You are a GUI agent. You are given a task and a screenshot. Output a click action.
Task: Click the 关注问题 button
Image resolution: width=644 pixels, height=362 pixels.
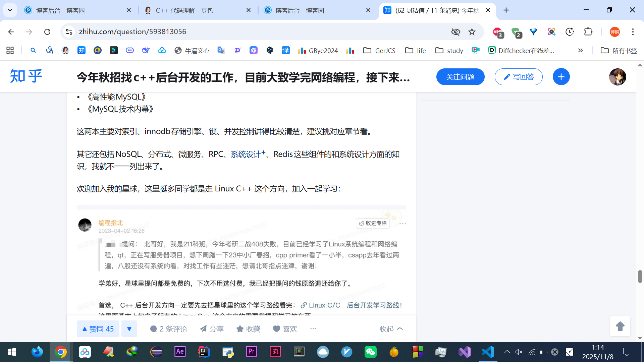pos(460,77)
